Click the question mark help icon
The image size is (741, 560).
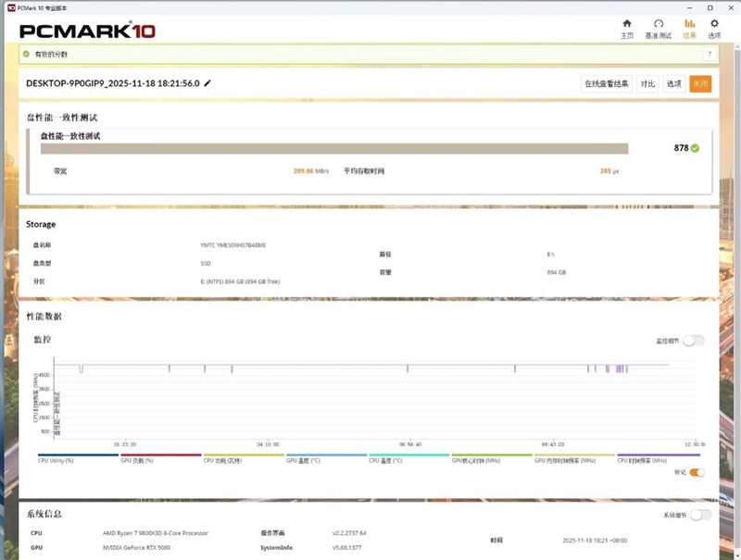tap(709, 55)
